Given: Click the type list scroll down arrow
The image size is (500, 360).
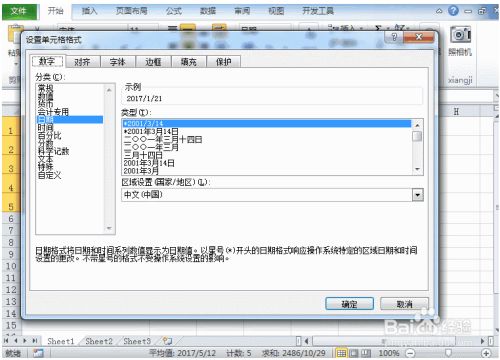Looking at the screenshot, I should tap(417, 169).
